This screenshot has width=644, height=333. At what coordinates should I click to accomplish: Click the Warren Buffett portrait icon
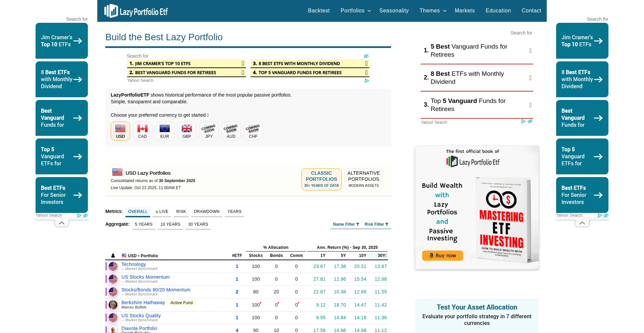tap(113, 305)
